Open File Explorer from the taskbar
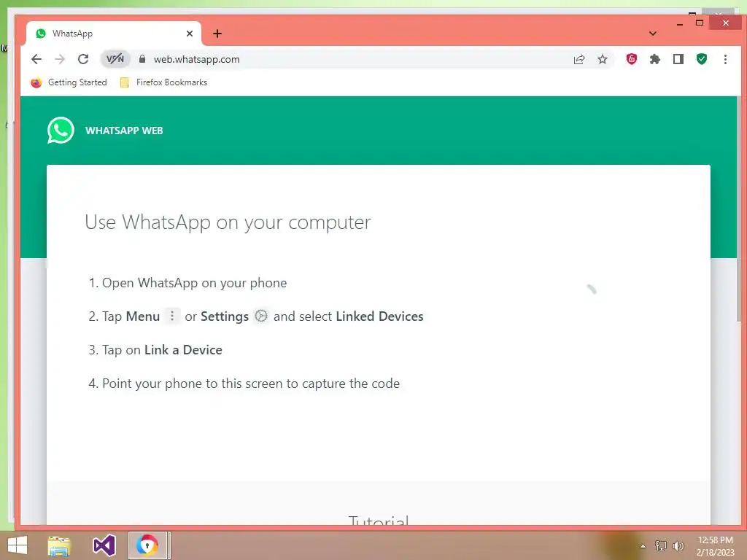This screenshot has height=560, width=747. (x=59, y=545)
